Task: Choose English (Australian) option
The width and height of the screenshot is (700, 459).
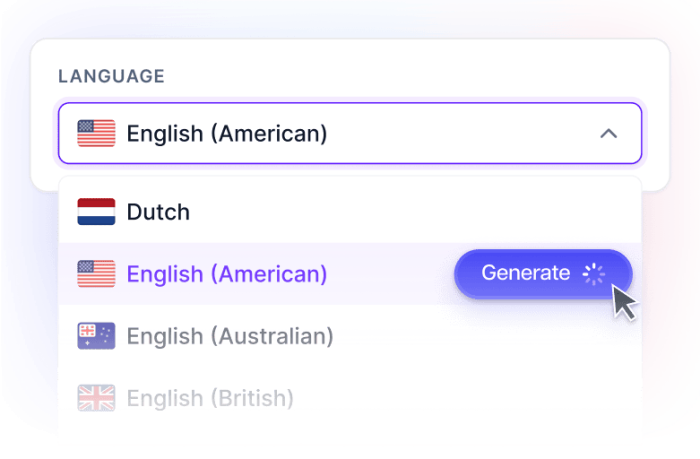Action: (x=229, y=336)
